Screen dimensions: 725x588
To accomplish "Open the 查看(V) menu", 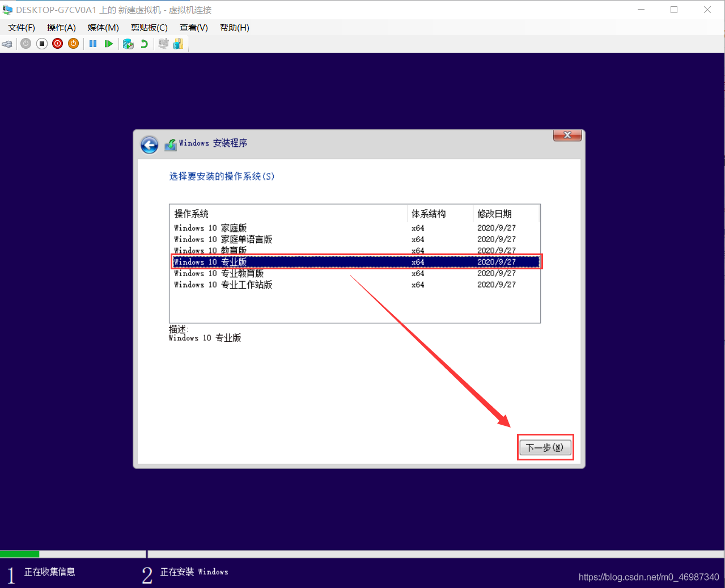I will [194, 28].
